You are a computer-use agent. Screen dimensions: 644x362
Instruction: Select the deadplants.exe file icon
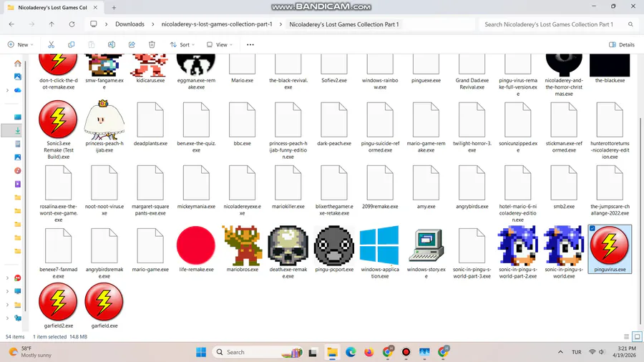point(150,119)
